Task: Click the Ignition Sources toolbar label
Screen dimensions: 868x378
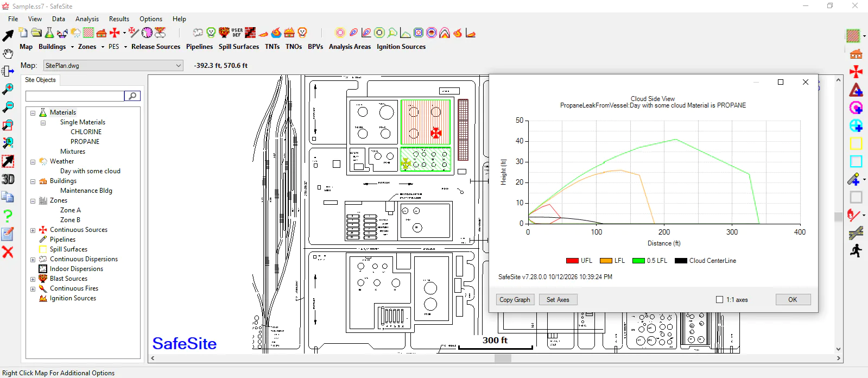Action: click(401, 47)
